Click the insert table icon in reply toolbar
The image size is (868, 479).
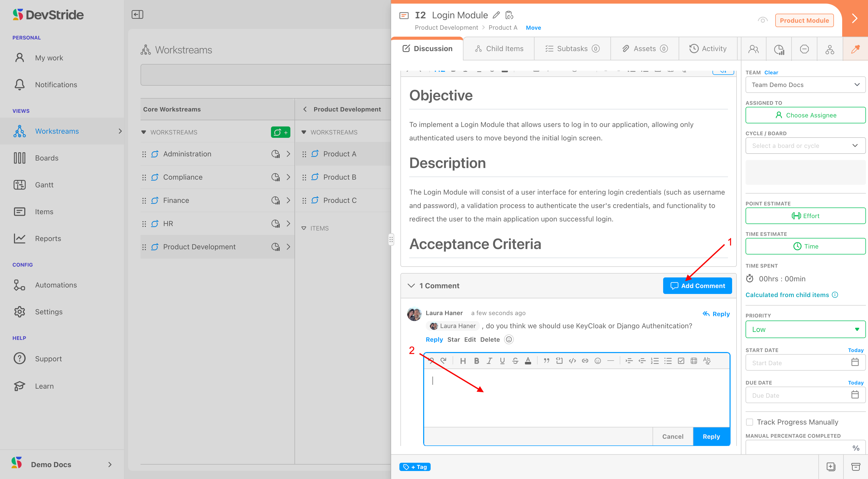(694, 361)
